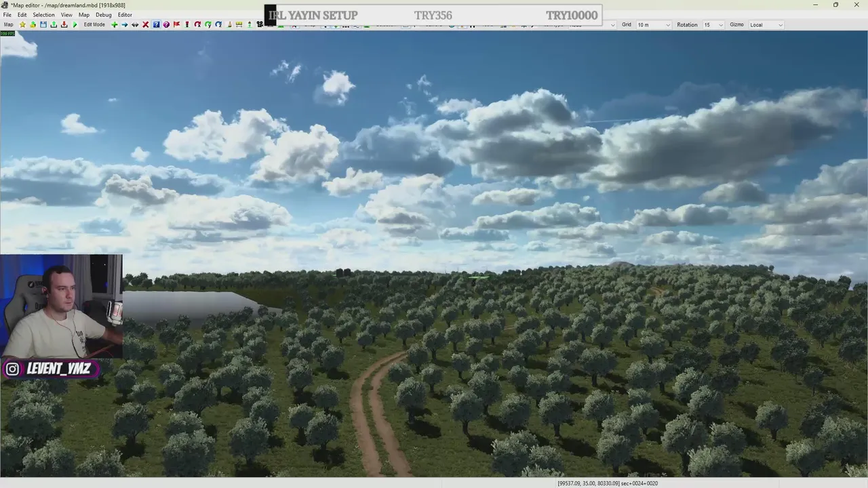Click the Edit Mode button

(94, 24)
